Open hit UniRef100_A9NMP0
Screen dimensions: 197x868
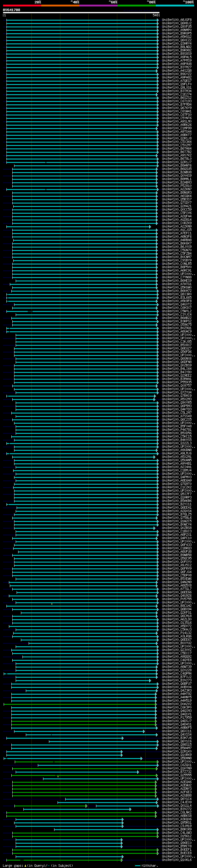(177, 30)
